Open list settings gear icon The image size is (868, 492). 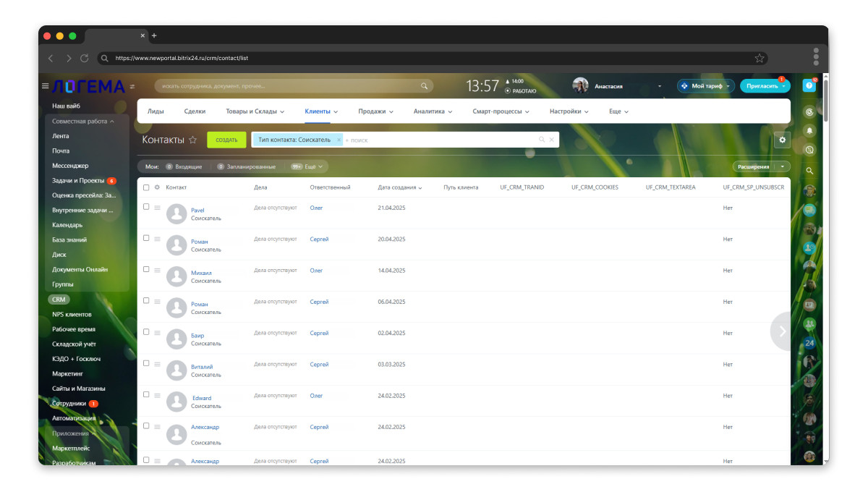(782, 140)
